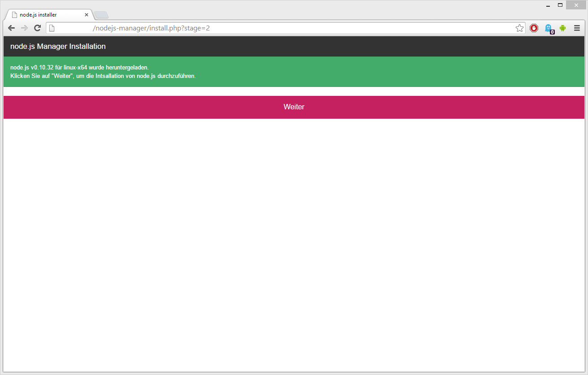Go forward with the arrow button
588x375 pixels.
(x=24, y=28)
